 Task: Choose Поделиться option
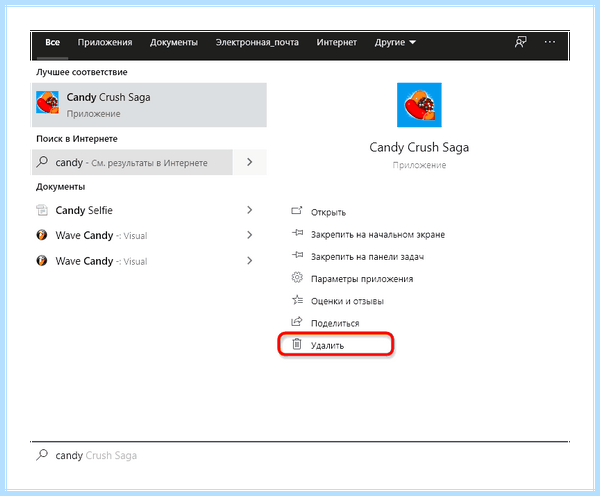[335, 323]
